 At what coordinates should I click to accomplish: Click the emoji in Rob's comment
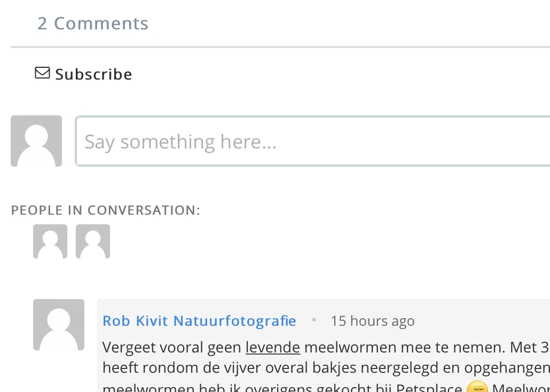coord(476,388)
